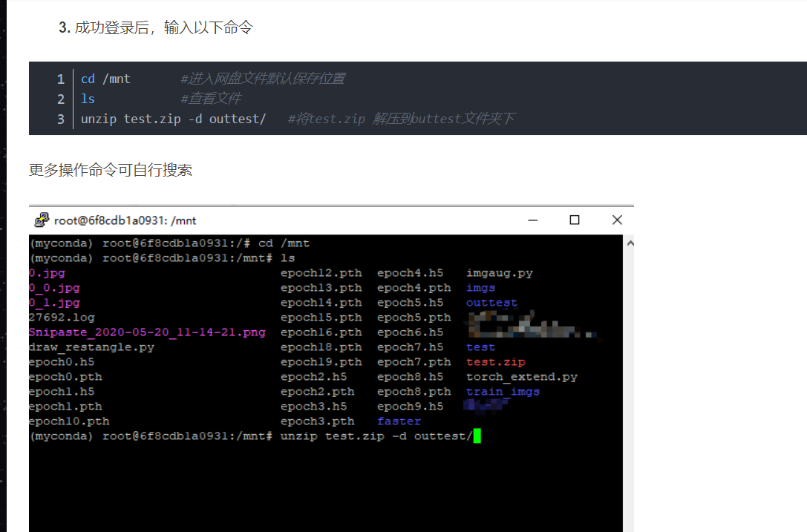The image size is (807, 532).
Task: Click 'Snipaste_2020-05-20_11-14-21.png' in the terminal
Action: [x=147, y=332]
